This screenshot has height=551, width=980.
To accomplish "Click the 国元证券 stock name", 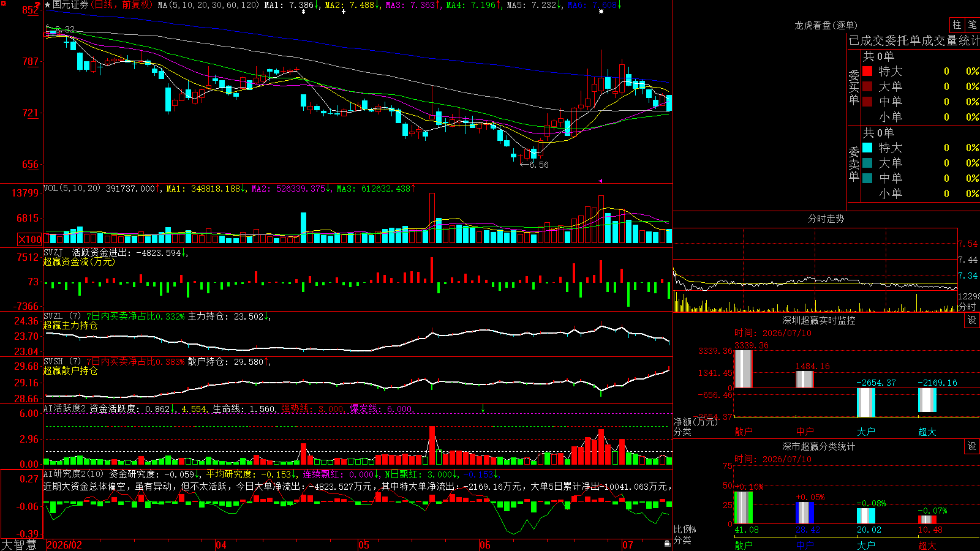I will [x=70, y=5].
